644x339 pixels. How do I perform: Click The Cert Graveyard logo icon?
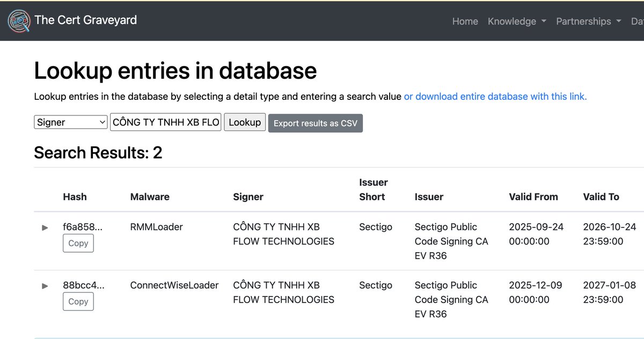point(19,21)
